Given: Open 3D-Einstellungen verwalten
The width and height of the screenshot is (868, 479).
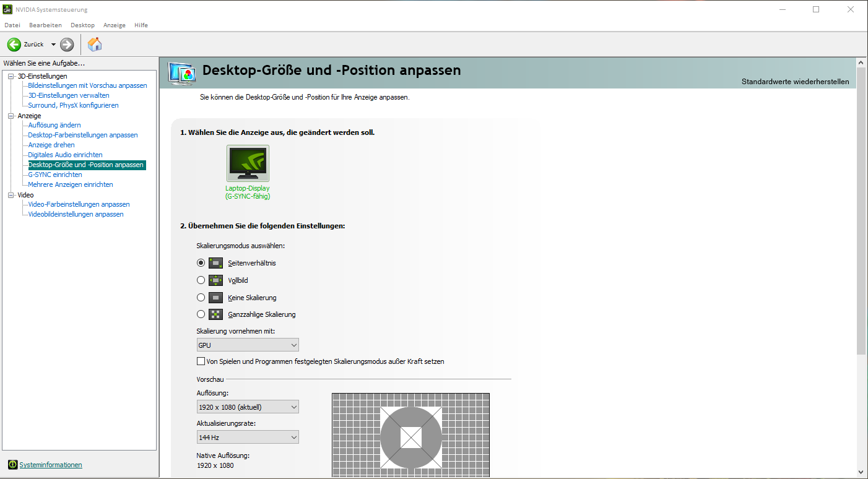Looking at the screenshot, I should point(69,95).
